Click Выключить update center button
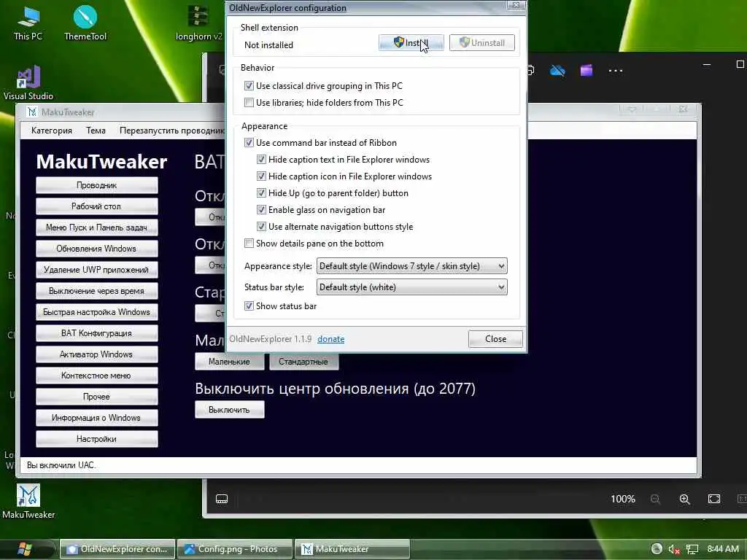Image resolution: width=747 pixels, height=560 pixels. pyautogui.click(x=229, y=410)
